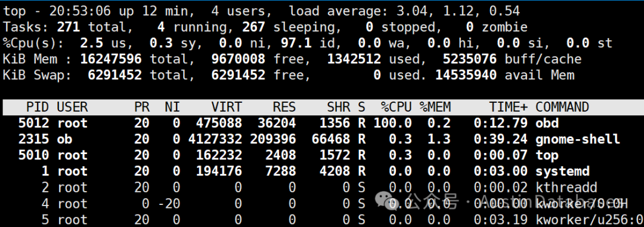Click PID 2315

(33, 139)
